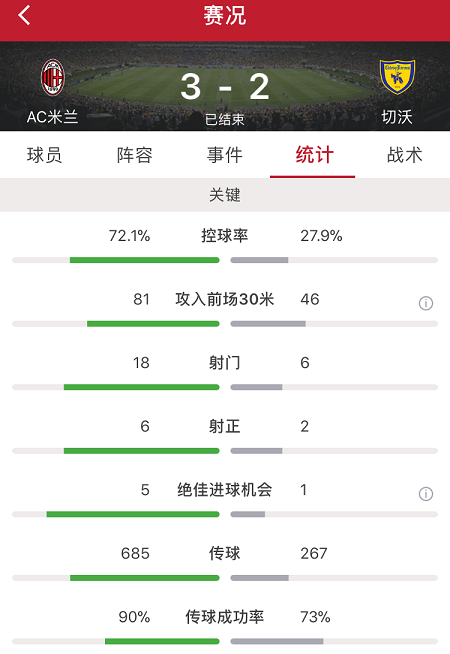This screenshot has width=450, height=654.
Task: Open the 事件 tab
Action: coord(225,155)
